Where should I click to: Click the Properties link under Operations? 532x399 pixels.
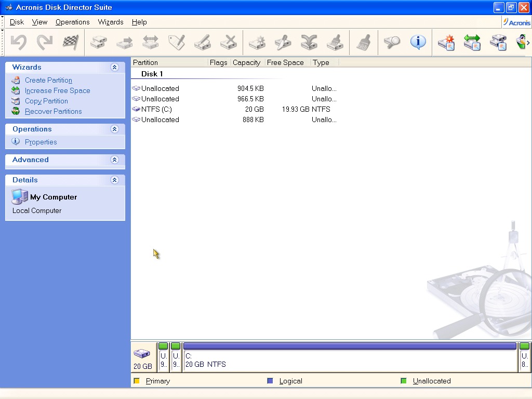[x=41, y=142]
